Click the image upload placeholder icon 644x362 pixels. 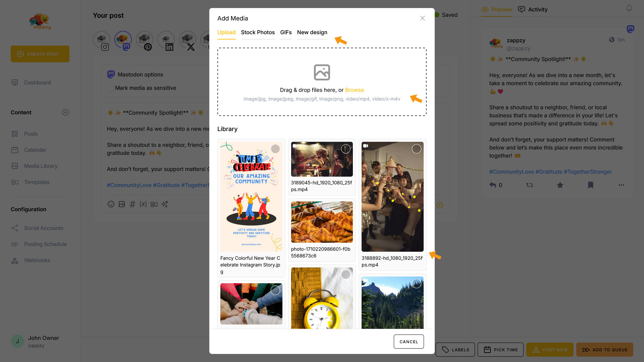pyautogui.click(x=322, y=72)
